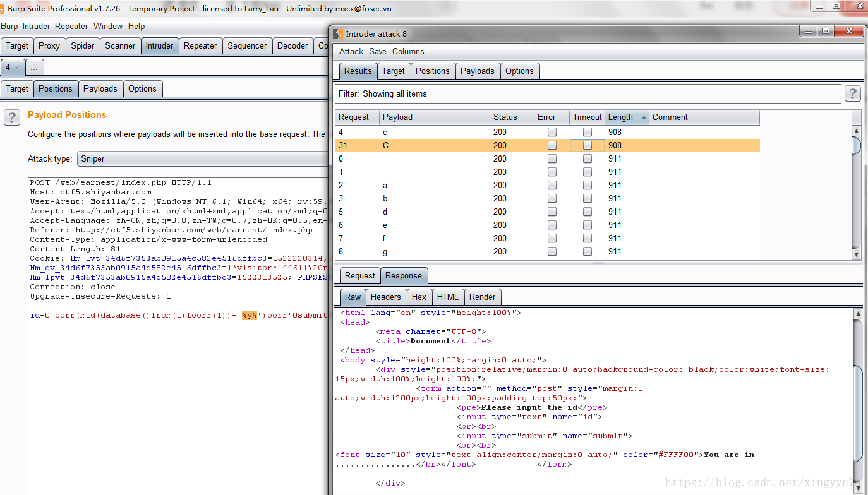Click results table scrollbar up arrow

point(857,131)
